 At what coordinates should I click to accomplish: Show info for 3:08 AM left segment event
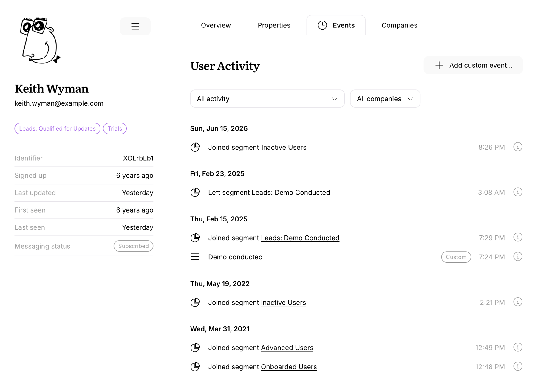coord(518,192)
